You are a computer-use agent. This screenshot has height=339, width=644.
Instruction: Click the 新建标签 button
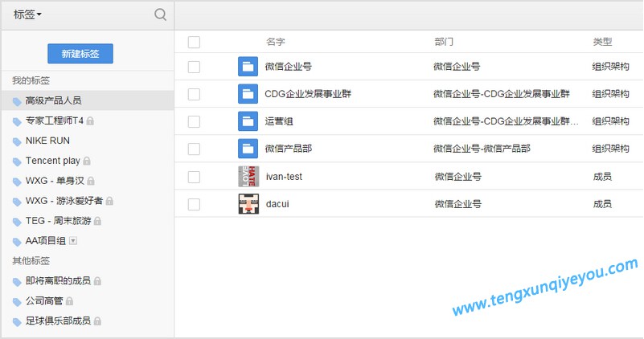80,54
